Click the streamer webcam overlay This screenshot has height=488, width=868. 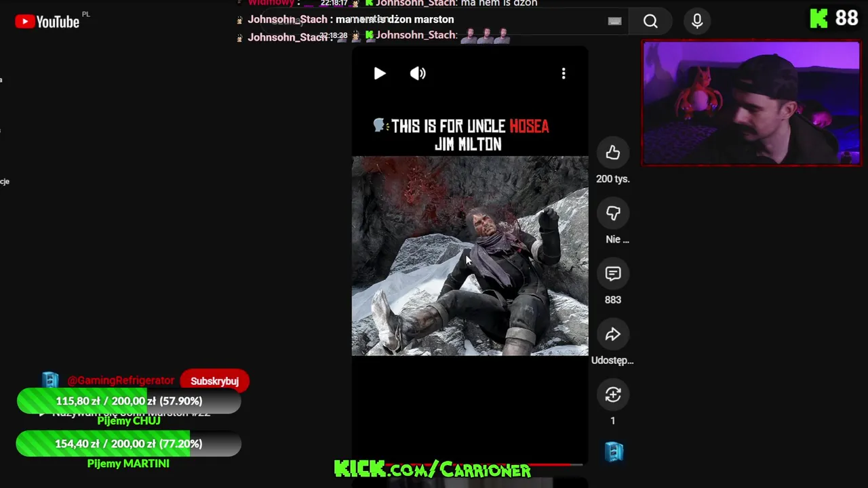coord(751,103)
